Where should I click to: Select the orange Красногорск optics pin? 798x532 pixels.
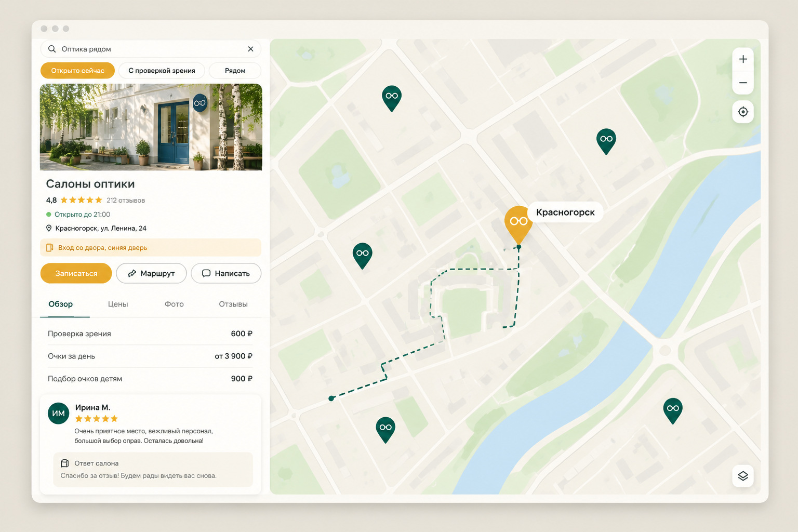(x=518, y=224)
